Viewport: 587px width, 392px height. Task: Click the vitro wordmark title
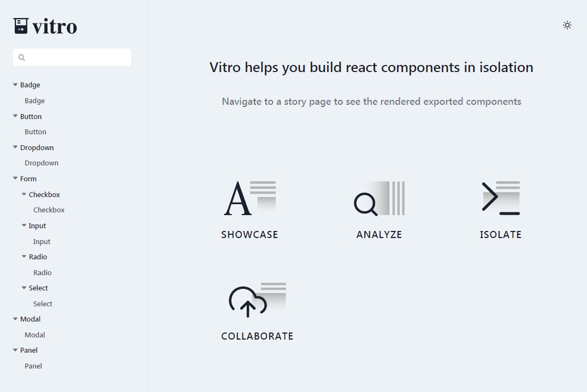pos(55,26)
